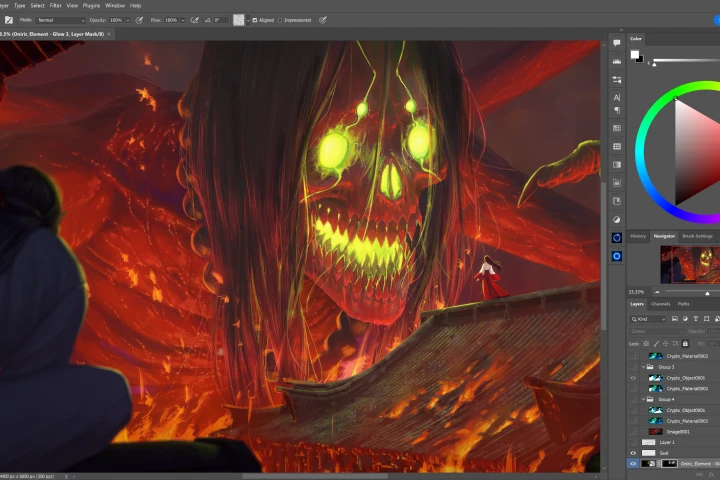Open the Type menu
720x480 pixels.
pos(19,6)
